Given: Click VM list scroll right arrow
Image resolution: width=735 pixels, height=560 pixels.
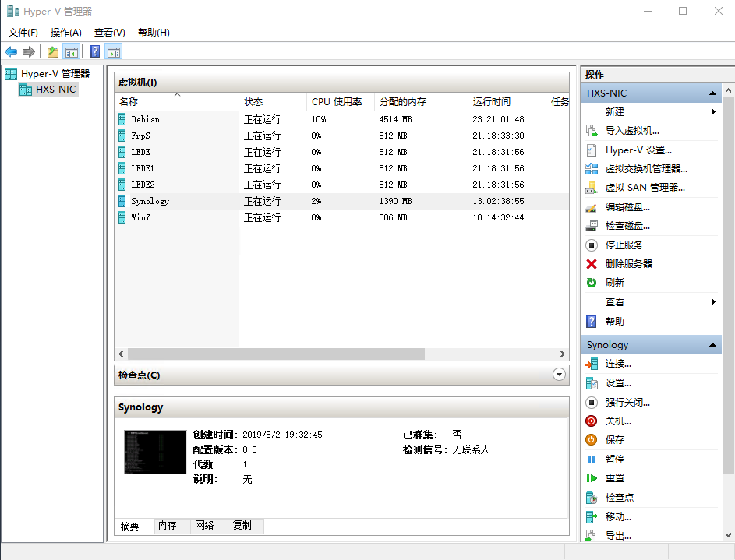Looking at the screenshot, I should click(x=563, y=354).
